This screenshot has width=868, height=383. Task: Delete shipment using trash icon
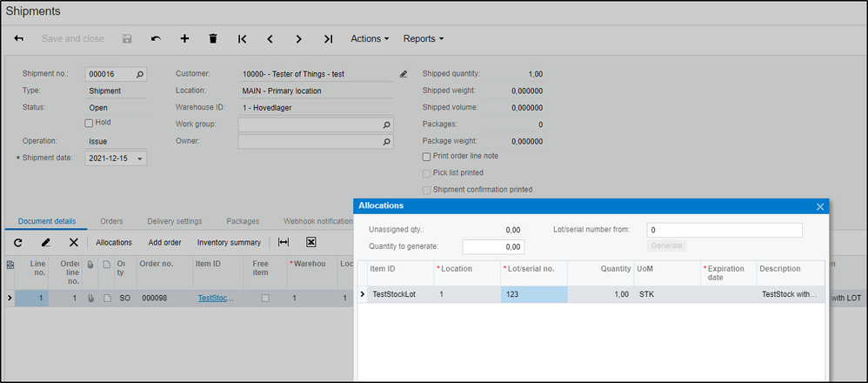[213, 39]
